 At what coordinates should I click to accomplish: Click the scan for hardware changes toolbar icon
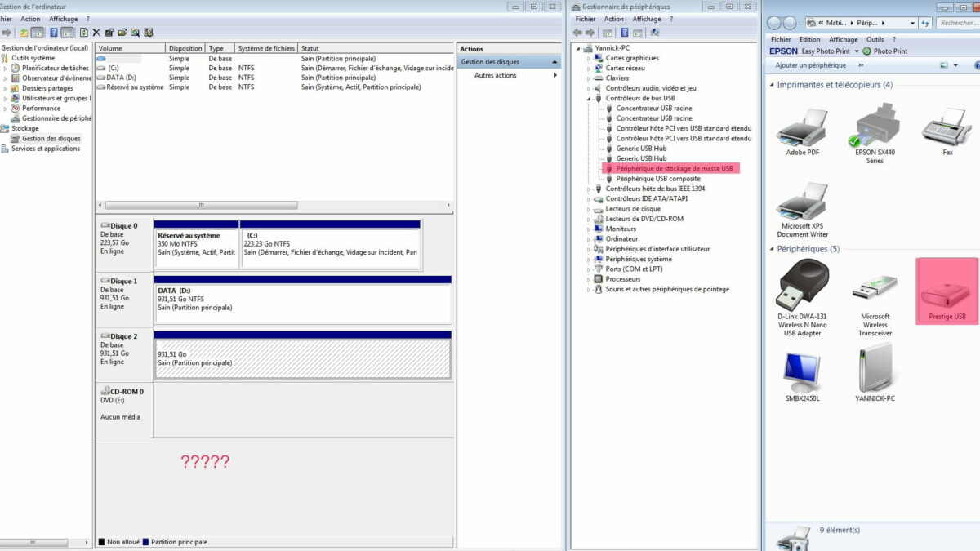pos(654,33)
